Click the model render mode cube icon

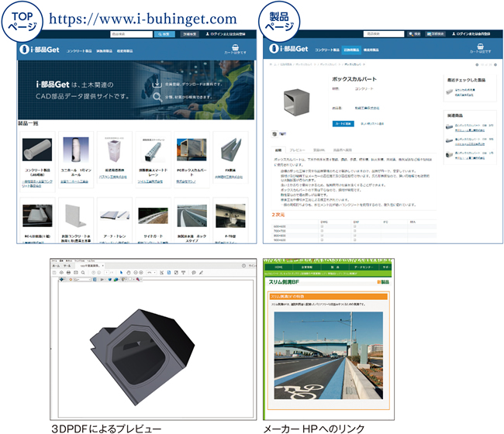coord(116,280)
